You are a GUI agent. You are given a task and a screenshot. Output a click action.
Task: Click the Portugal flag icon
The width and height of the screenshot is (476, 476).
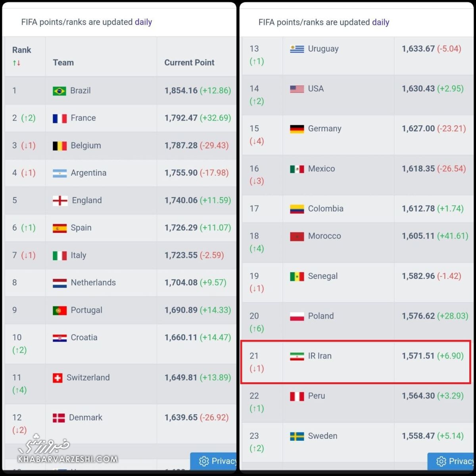coord(59,310)
